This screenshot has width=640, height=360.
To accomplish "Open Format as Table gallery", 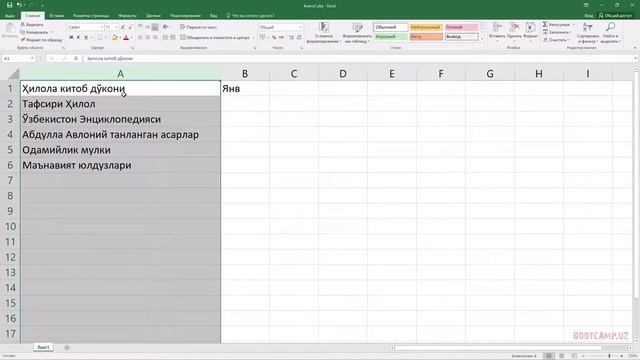I will [x=357, y=33].
